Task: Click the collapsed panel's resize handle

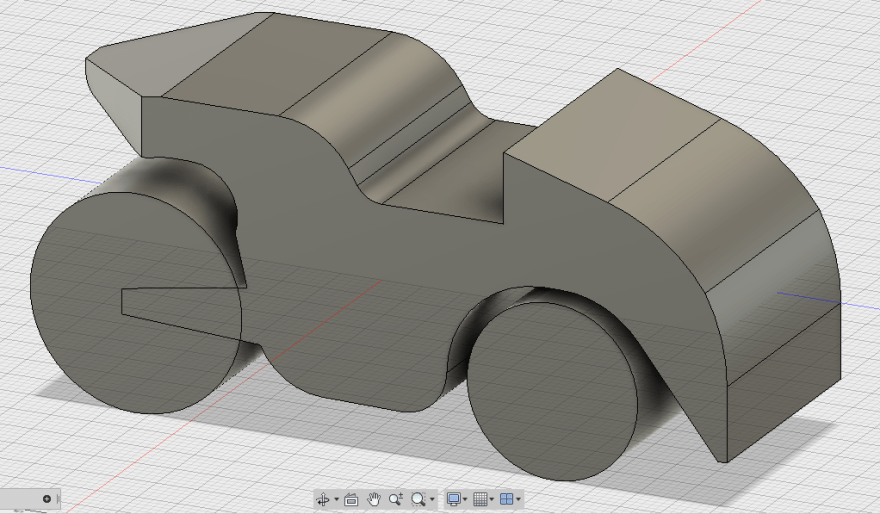Action: (61, 498)
